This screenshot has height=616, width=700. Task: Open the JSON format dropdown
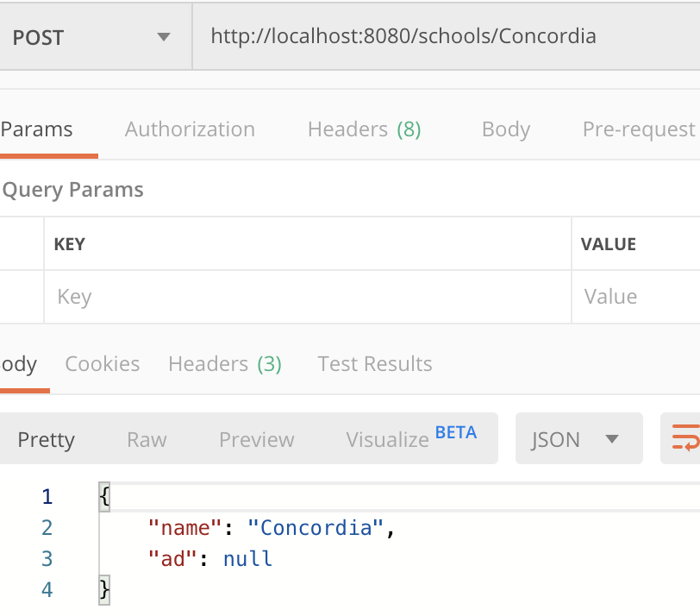[579, 438]
